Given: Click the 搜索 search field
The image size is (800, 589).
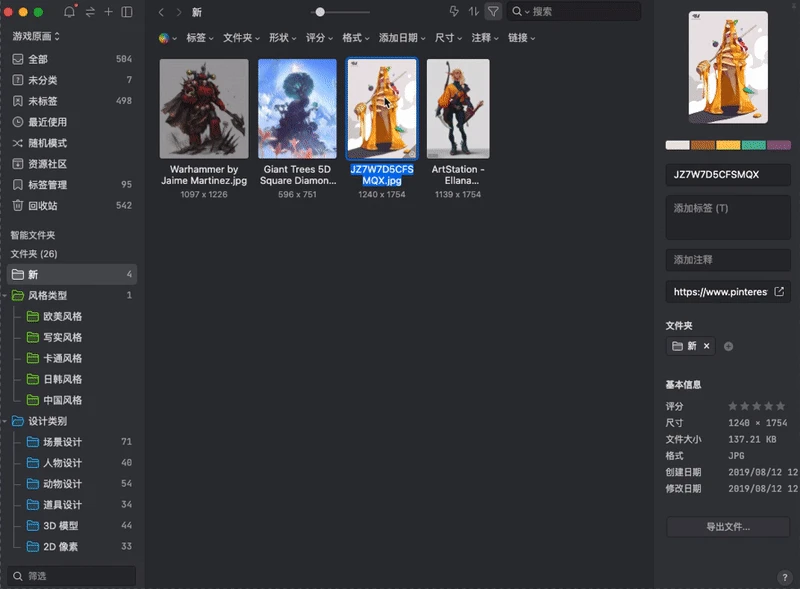Looking at the screenshot, I should pos(574,11).
